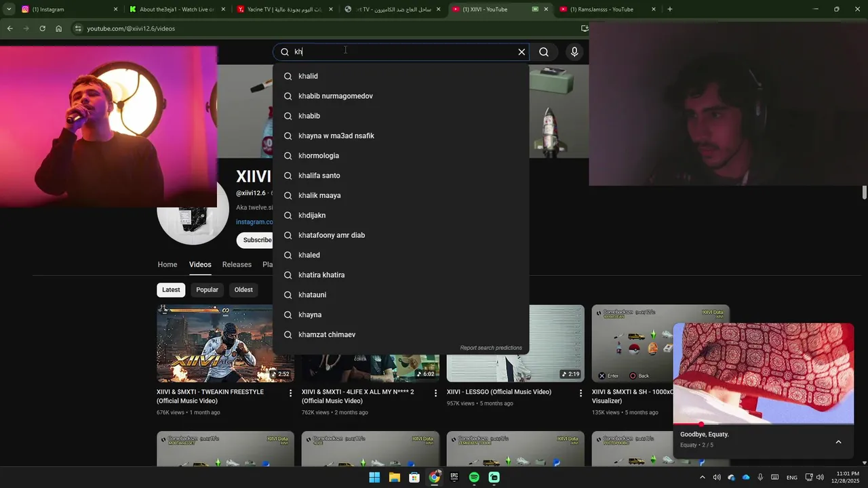Click the Report search predictions link
The image size is (868, 488).
coord(491,348)
